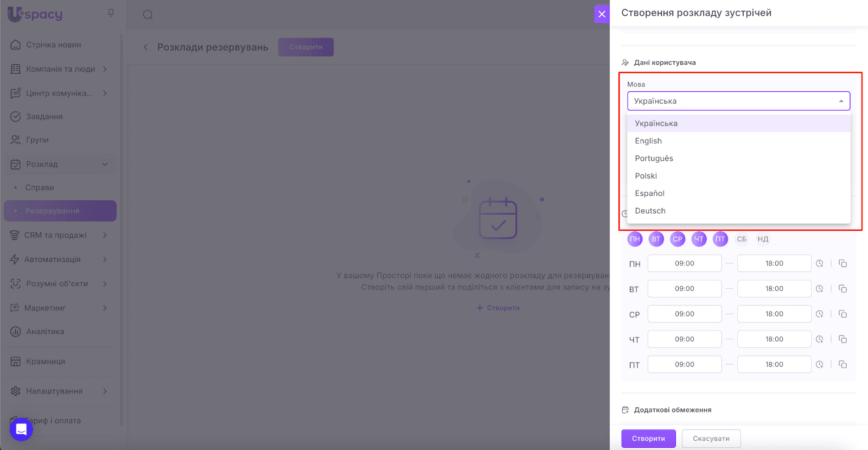Image resolution: width=868 pixels, height=450 pixels.
Task: Open clock options for the ПТ row
Action: click(820, 364)
